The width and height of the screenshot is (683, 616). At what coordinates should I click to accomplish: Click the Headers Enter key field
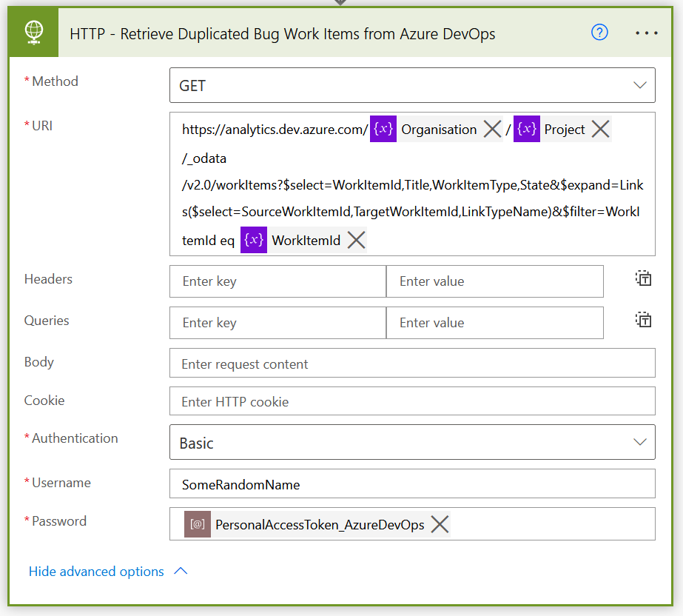(x=277, y=281)
